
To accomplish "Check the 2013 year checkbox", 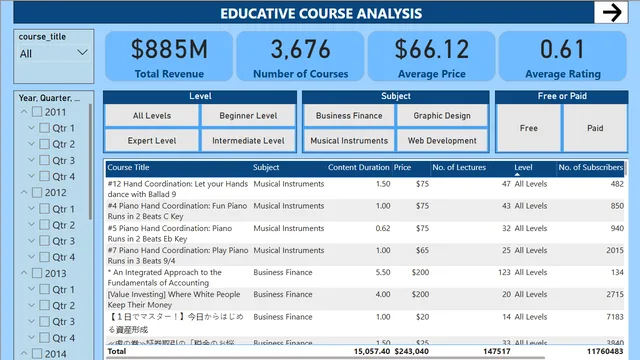I will click(x=37, y=273).
